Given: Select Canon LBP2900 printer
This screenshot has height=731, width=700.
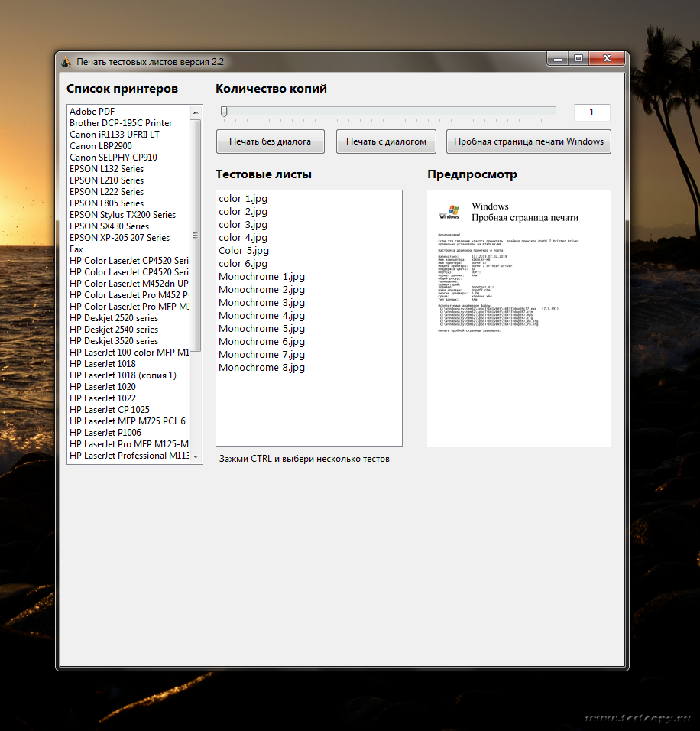Looking at the screenshot, I should click(101, 146).
